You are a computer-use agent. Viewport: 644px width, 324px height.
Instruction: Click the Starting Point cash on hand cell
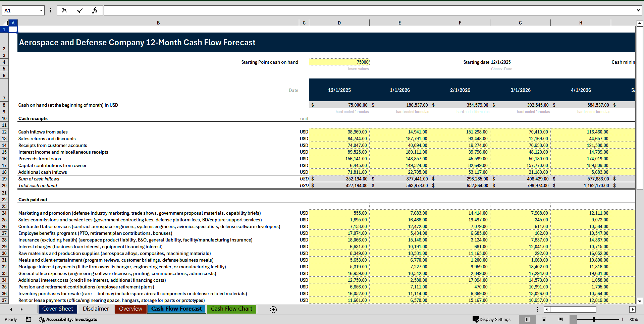339,62
